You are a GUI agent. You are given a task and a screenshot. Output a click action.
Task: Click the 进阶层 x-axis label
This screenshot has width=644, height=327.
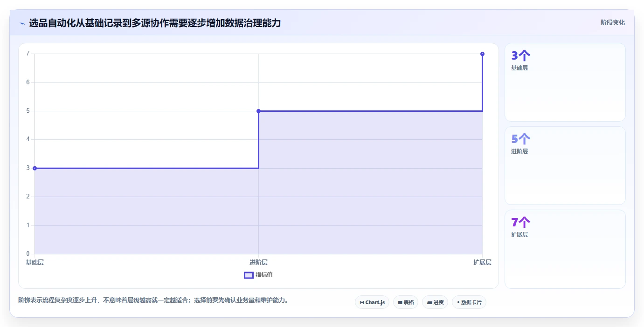258,263
